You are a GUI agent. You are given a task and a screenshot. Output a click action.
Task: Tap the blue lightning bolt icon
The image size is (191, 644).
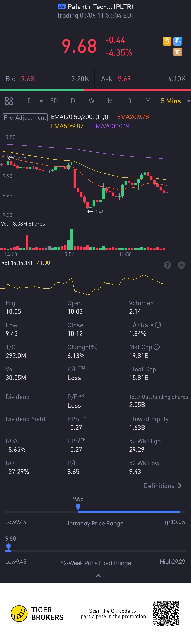point(178,41)
